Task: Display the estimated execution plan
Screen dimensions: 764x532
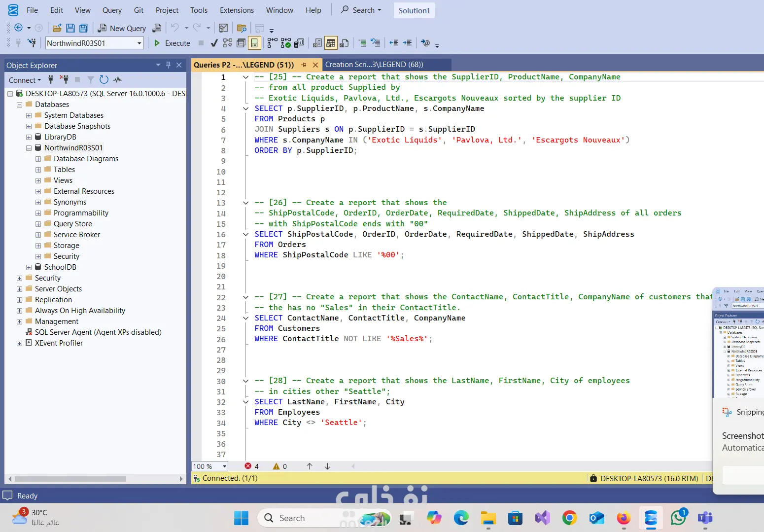Action: pyautogui.click(x=227, y=43)
